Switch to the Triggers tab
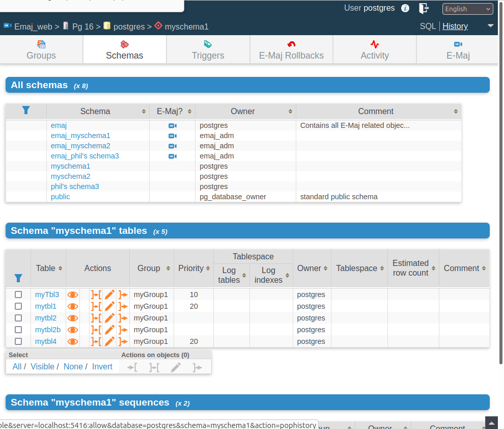Viewport: 504px width, 429px height. [208, 49]
